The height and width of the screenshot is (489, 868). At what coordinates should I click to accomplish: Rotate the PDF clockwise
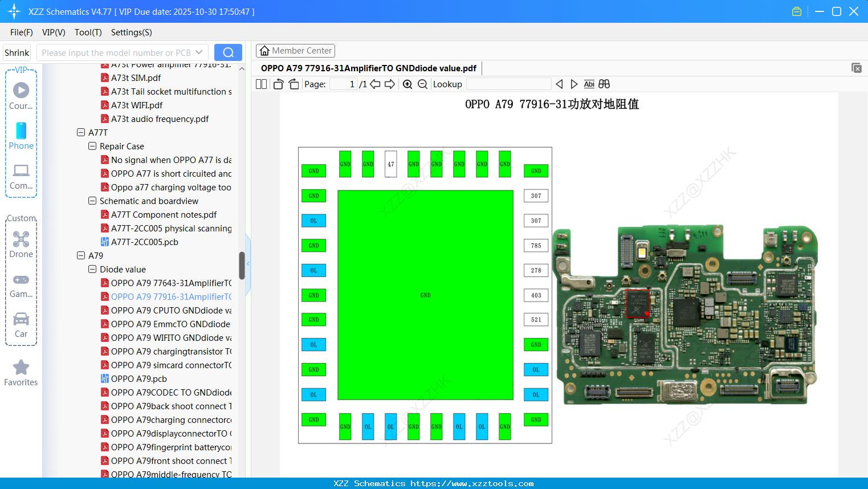point(293,84)
